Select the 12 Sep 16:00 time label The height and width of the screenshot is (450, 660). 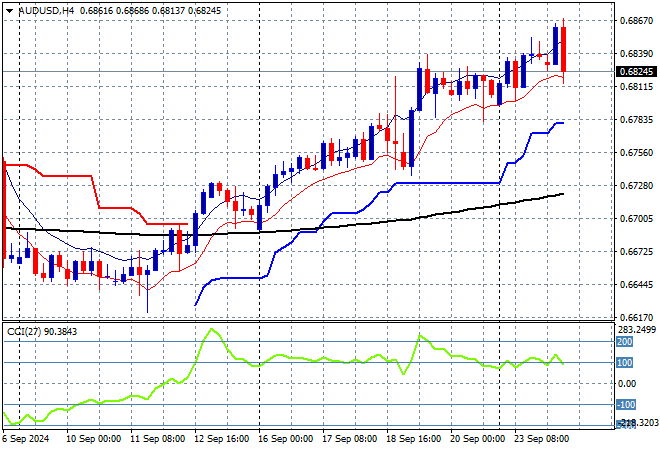(x=222, y=439)
